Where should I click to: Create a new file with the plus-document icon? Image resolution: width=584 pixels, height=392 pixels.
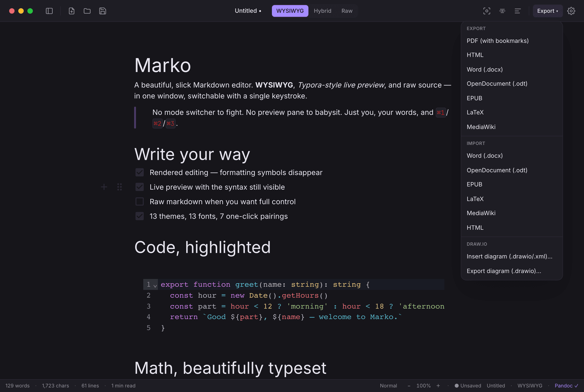point(71,11)
